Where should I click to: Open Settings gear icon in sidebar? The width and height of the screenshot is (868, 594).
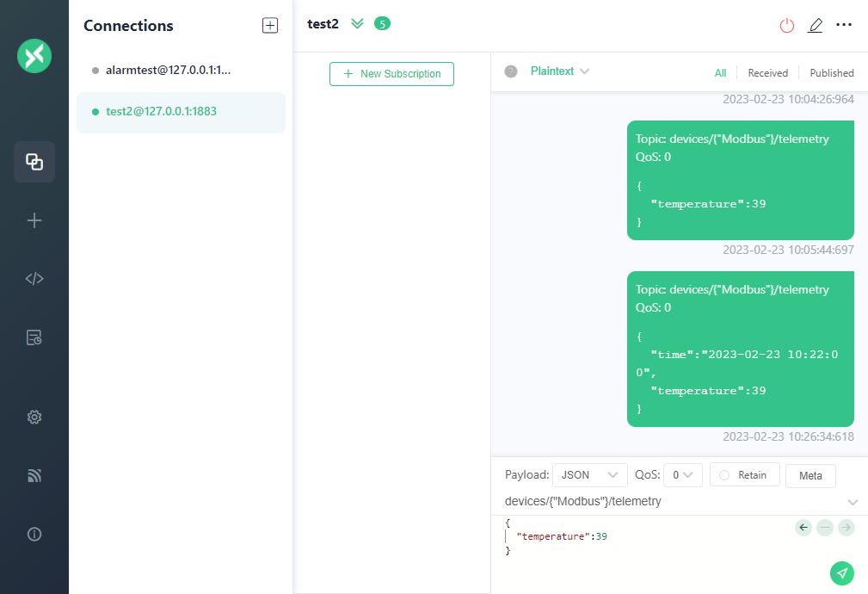point(34,417)
